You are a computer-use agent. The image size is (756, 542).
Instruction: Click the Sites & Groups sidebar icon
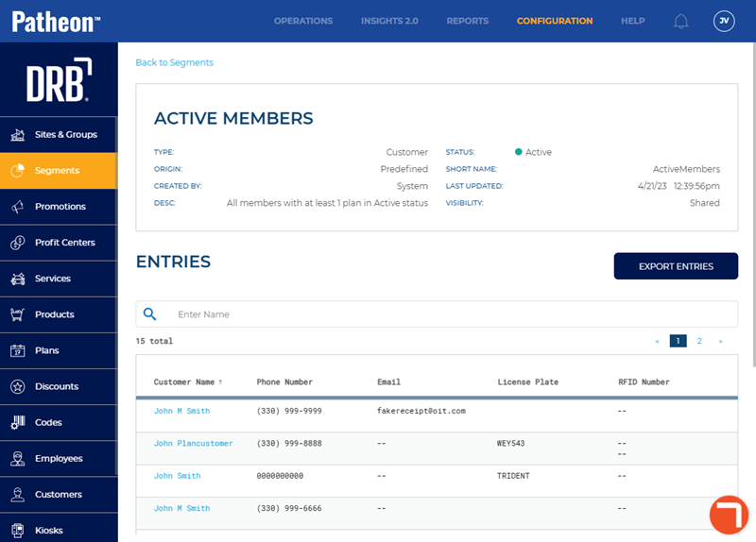click(x=18, y=135)
